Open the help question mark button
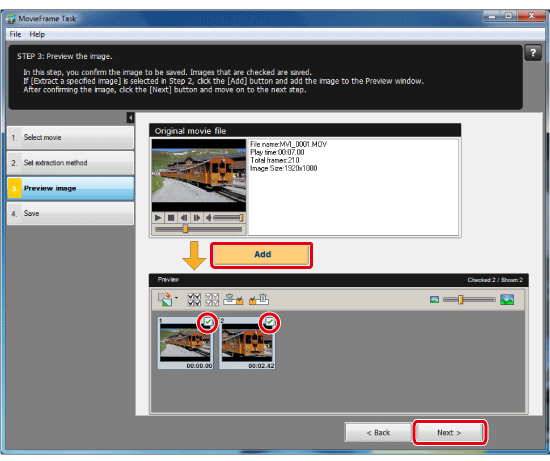This screenshot has height=461, width=550. (x=533, y=53)
